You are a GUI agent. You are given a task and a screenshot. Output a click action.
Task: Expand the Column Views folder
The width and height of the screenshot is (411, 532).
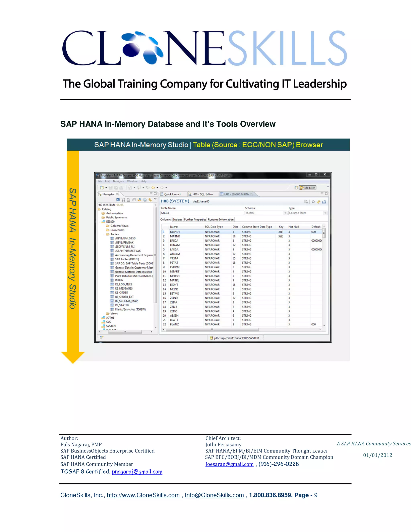[117, 226]
